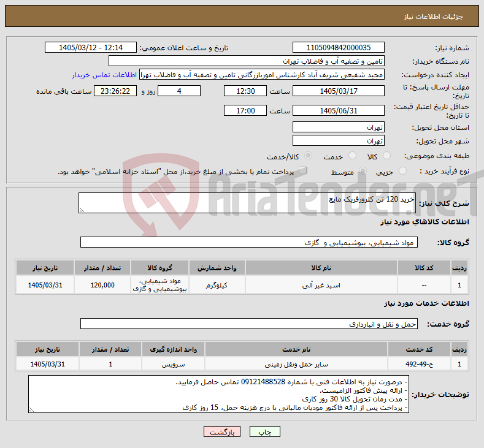Click the general description text area
Image resolution: width=484 pixels, height=448 pixels.
(x=247, y=203)
